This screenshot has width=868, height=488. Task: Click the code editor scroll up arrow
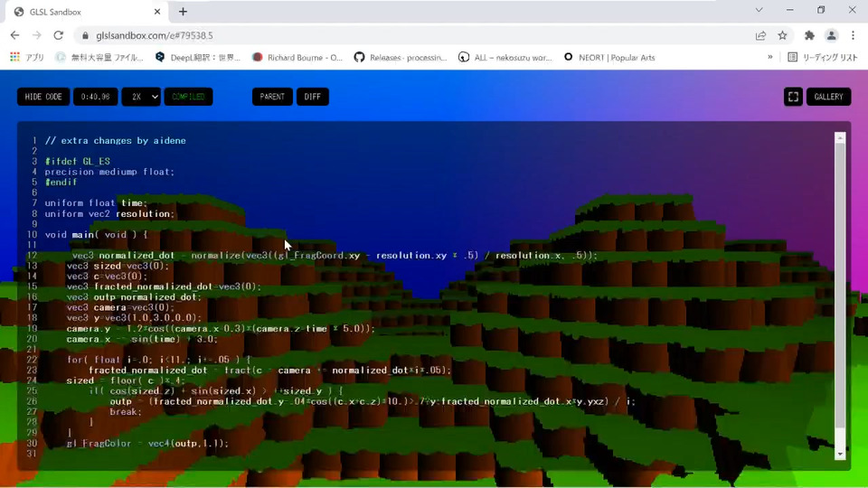(840, 137)
